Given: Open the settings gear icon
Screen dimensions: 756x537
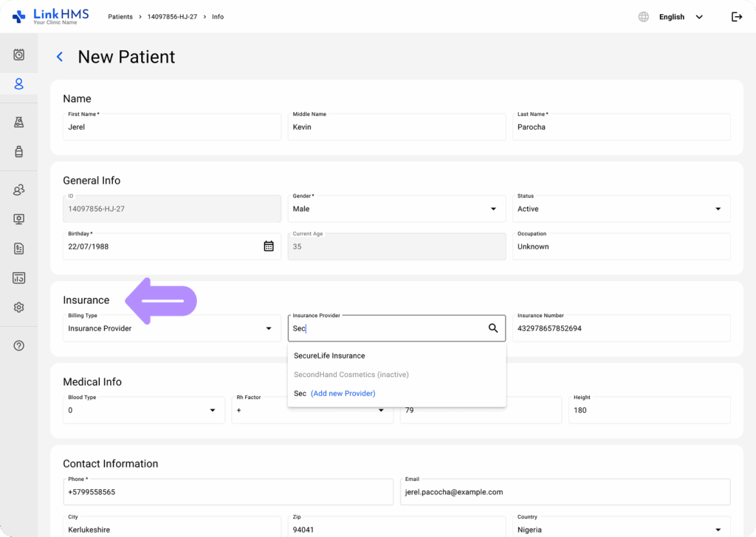Looking at the screenshot, I should [x=18, y=307].
